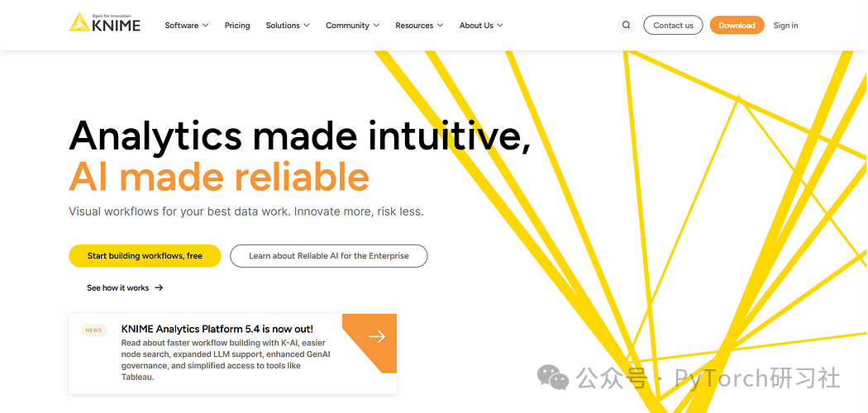Click Start building workflows, free button

(145, 256)
